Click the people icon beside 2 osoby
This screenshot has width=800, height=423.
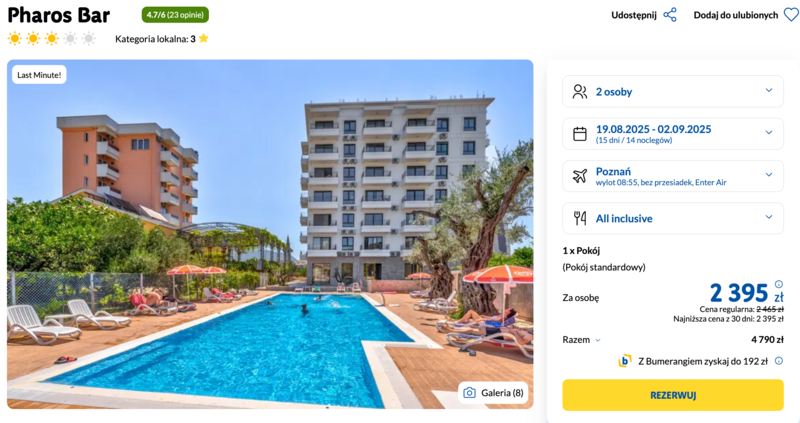580,92
